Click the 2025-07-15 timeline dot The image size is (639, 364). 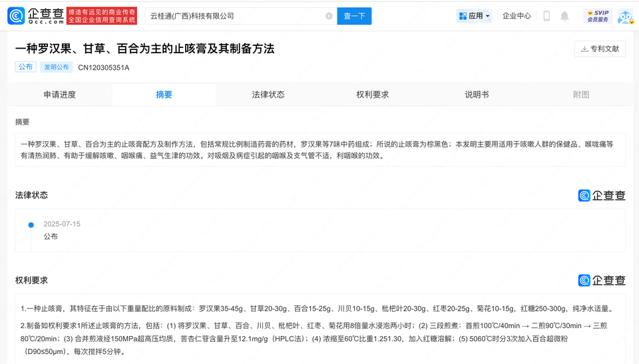[x=31, y=225]
